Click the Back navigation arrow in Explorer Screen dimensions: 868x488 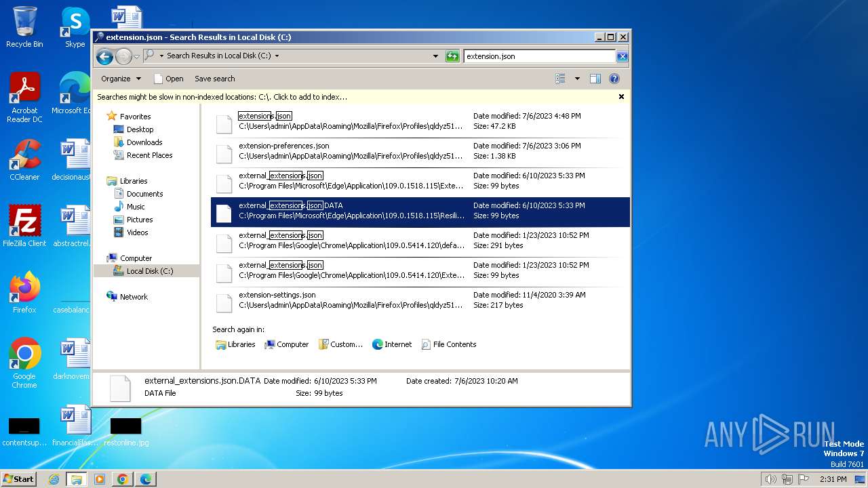[104, 56]
